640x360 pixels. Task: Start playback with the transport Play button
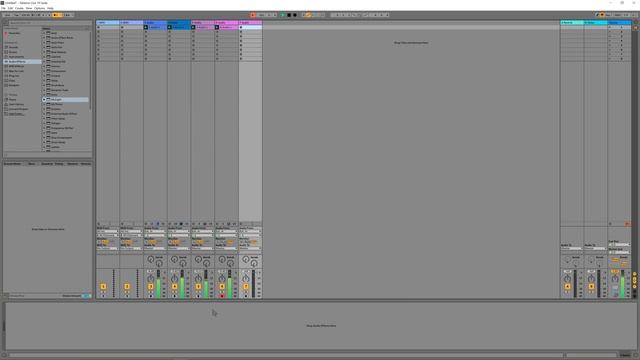[x=283, y=15]
